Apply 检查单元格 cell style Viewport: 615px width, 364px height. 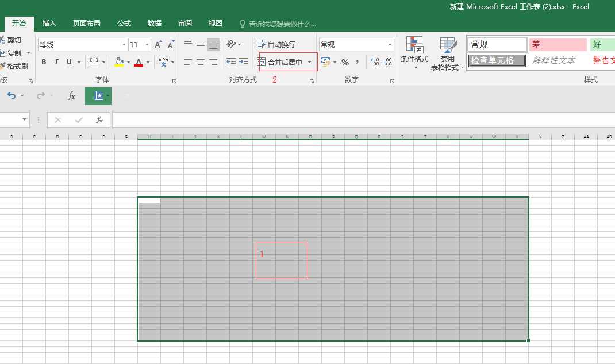(x=497, y=61)
